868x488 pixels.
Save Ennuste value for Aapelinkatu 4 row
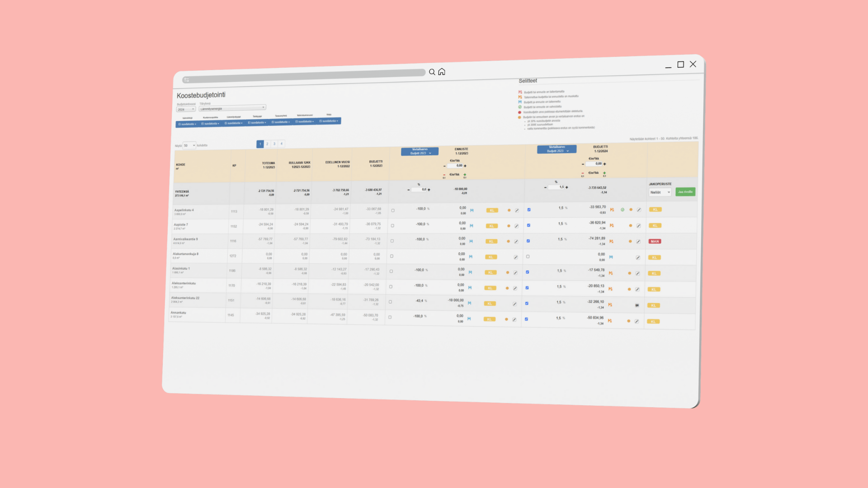click(x=472, y=210)
